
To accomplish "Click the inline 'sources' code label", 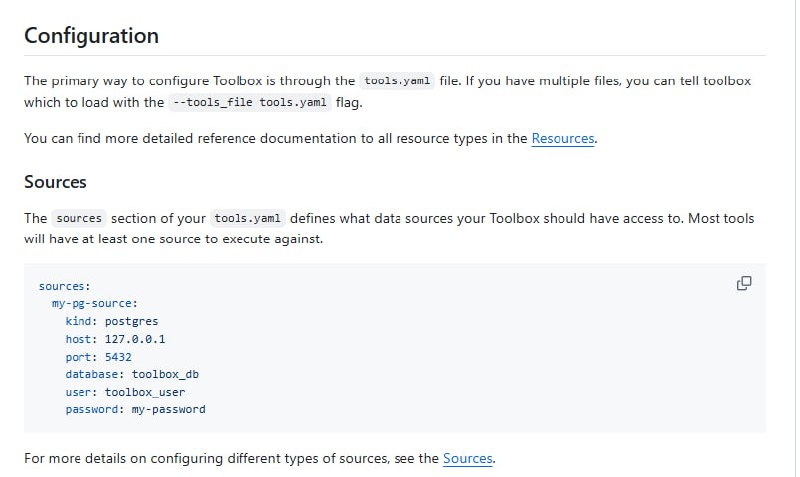I will 79,219.
